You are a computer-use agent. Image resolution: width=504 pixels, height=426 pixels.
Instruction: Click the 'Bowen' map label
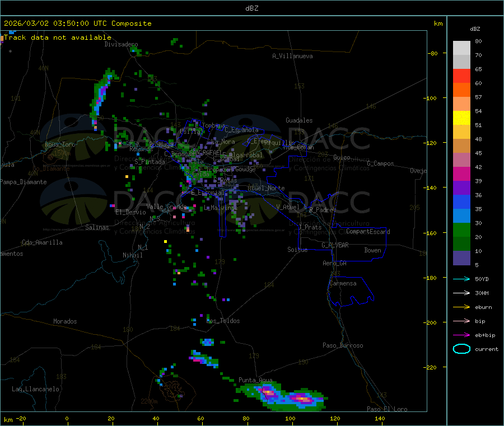372,250
